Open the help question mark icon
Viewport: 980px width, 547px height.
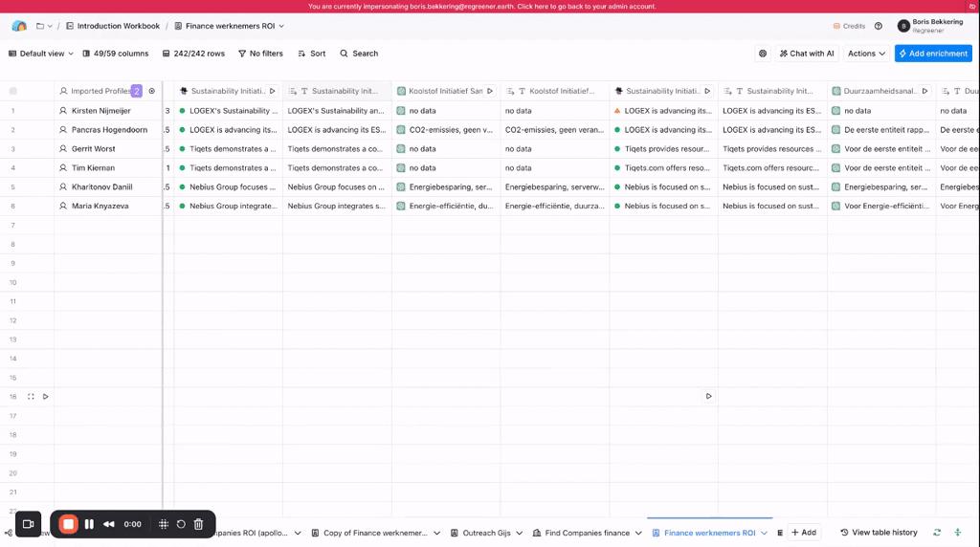[x=879, y=26]
